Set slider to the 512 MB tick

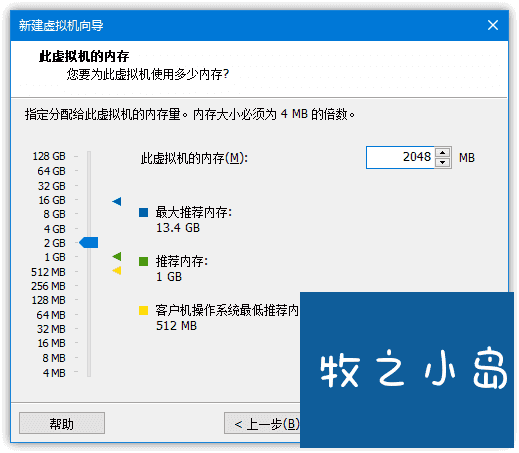89,272
